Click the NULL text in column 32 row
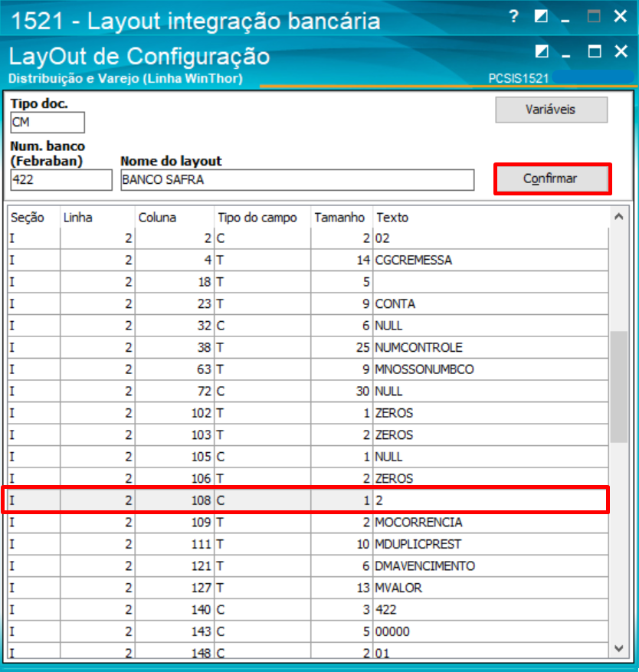The width and height of the screenshot is (639, 672). [388, 326]
